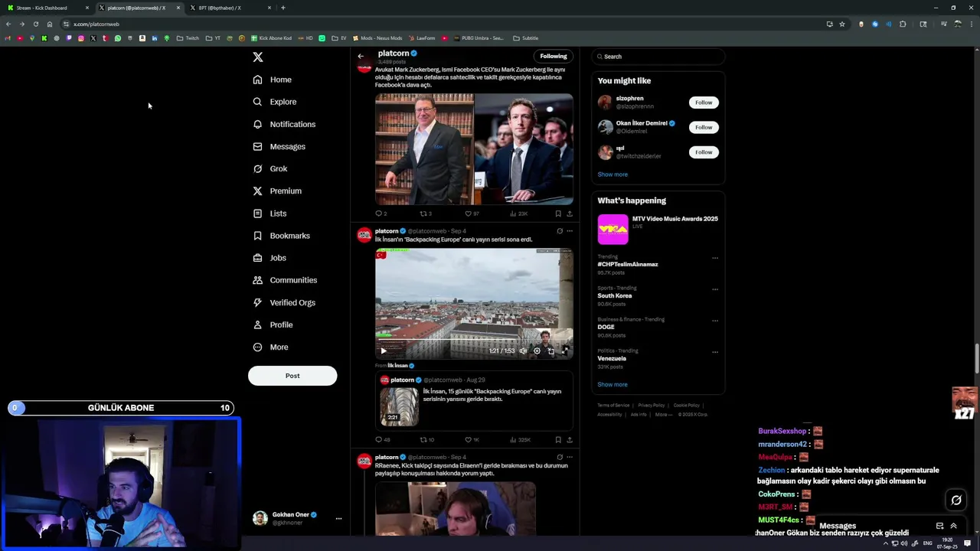Reply to the Zuckerberg post with 2 replies

[x=381, y=214]
